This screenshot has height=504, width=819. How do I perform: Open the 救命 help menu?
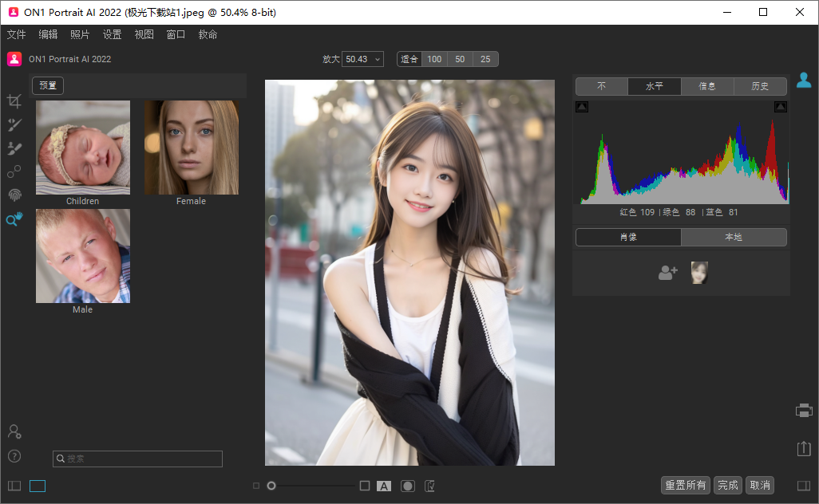[208, 34]
